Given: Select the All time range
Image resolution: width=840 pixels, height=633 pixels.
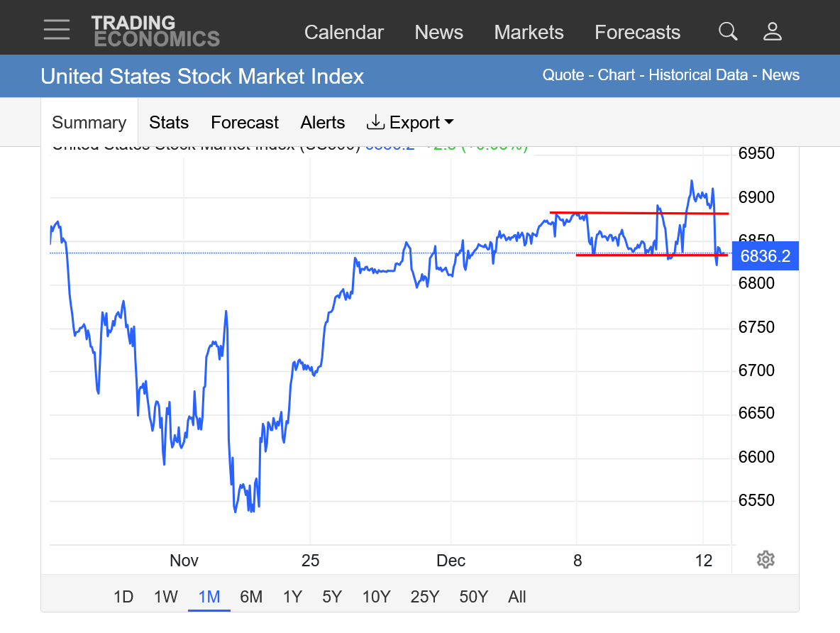Looking at the screenshot, I should [x=517, y=597].
